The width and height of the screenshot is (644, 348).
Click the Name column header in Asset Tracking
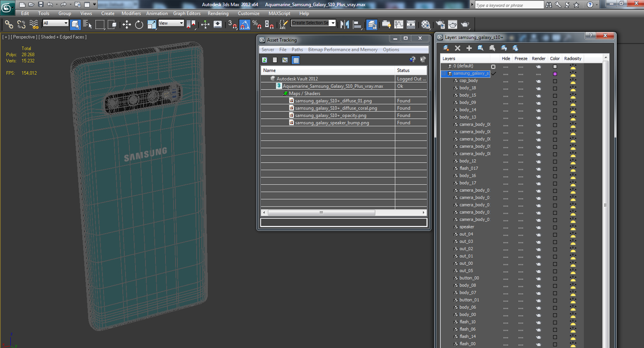pyautogui.click(x=328, y=70)
